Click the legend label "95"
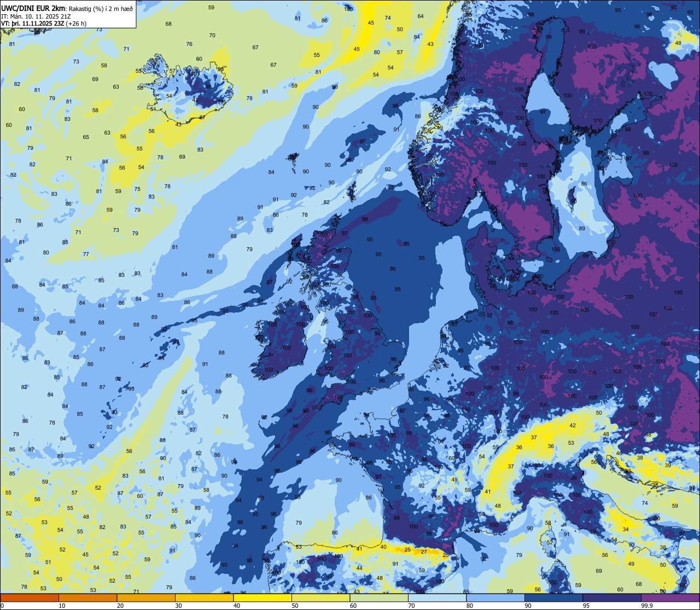700x610 pixels. 587,606
